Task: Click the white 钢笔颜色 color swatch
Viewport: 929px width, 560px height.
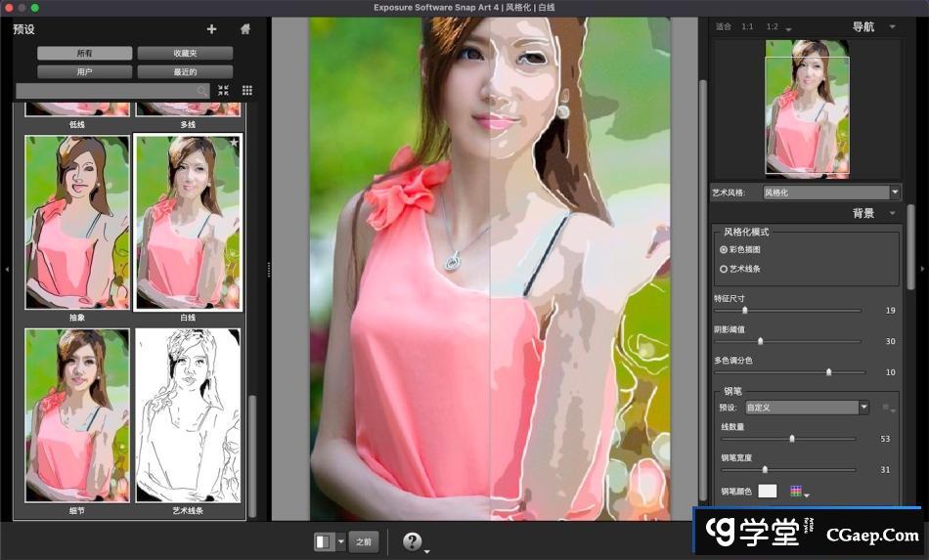Action: pyautogui.click(x=769, y=491)
